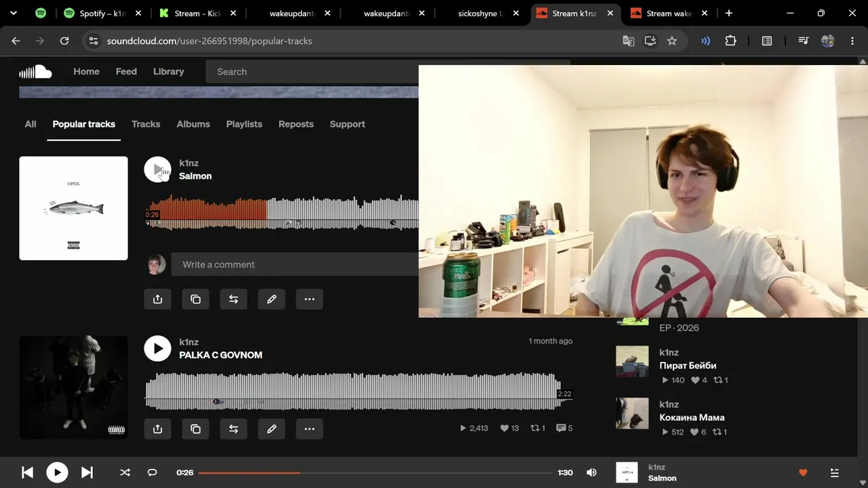868x488 pixels.
Task: Seek within the bottom player progress bar
Action: click(376, 472)
